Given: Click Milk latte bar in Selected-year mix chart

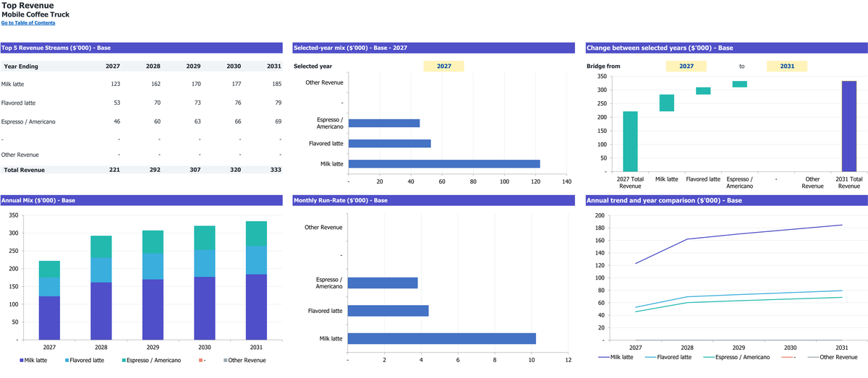Looking at the screenshot, I should 444,164.
